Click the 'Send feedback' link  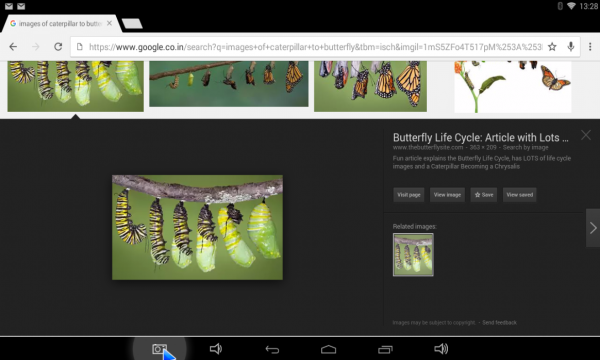[499, 323]
